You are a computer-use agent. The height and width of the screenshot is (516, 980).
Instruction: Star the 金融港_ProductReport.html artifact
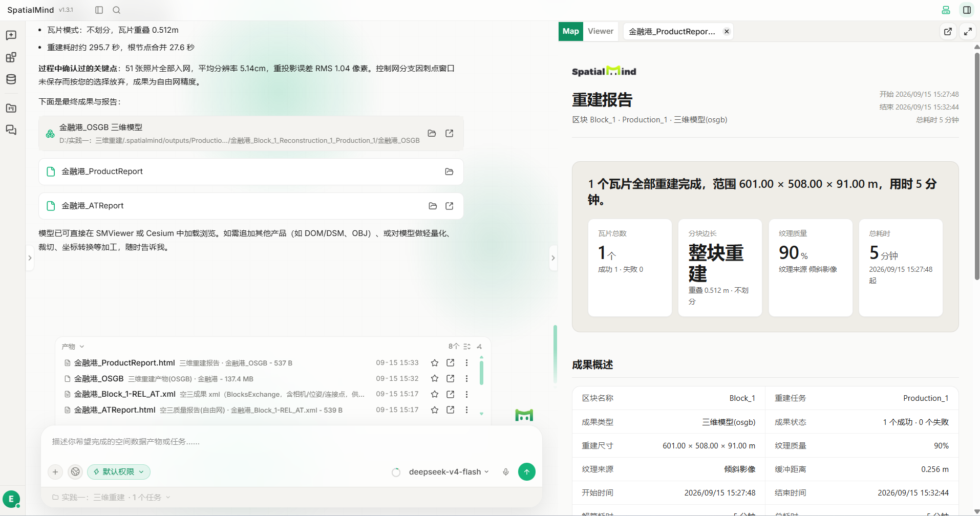(x=435, y=363)
